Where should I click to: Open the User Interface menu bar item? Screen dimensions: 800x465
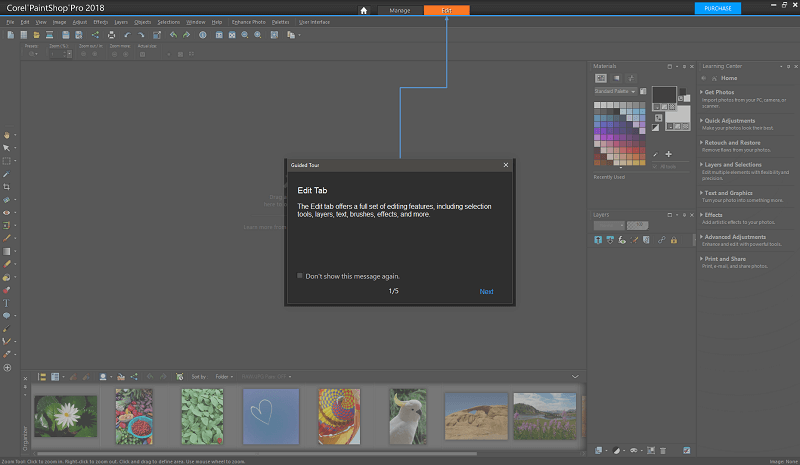point(314,22)
